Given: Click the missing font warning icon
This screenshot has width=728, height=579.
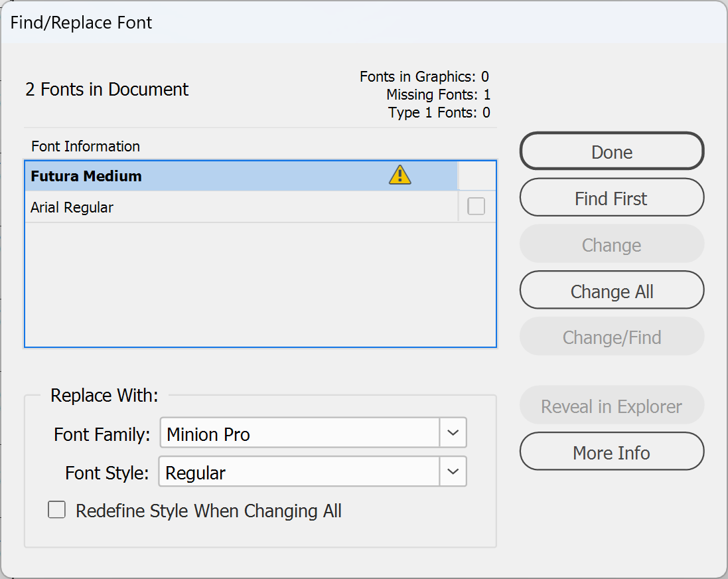Looking at the screenshot, I should pos(400,175).
